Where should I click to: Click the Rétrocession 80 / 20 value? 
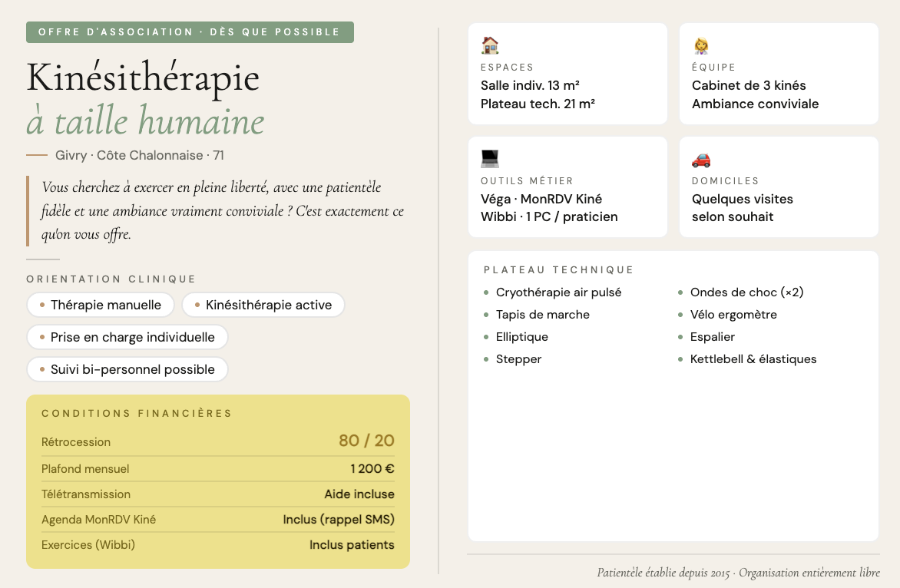(366, 441)
